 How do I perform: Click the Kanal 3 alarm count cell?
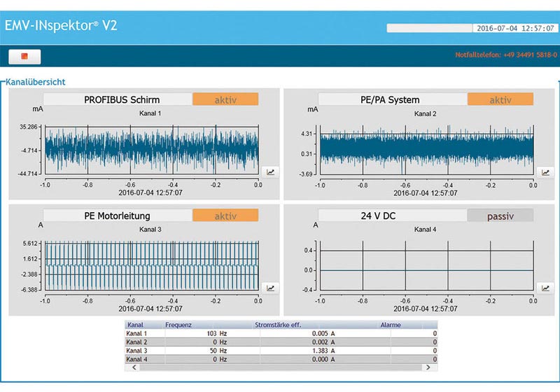pos(414,351)
